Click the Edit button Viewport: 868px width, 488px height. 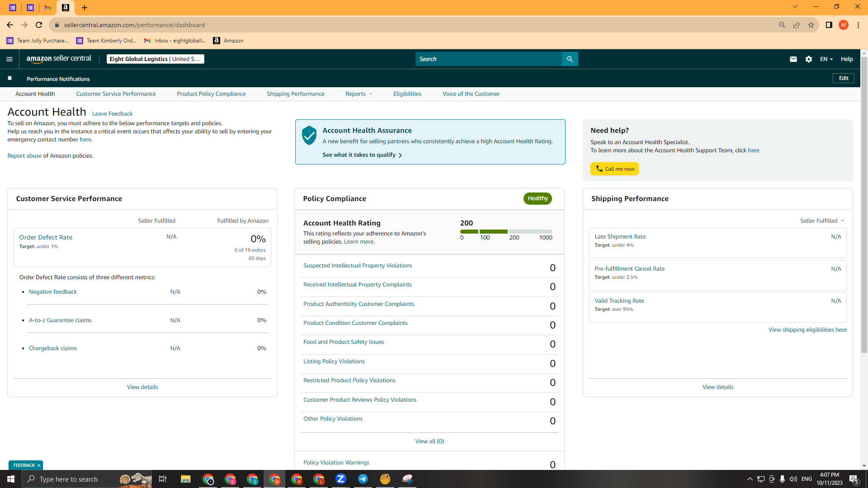[844, 78]
